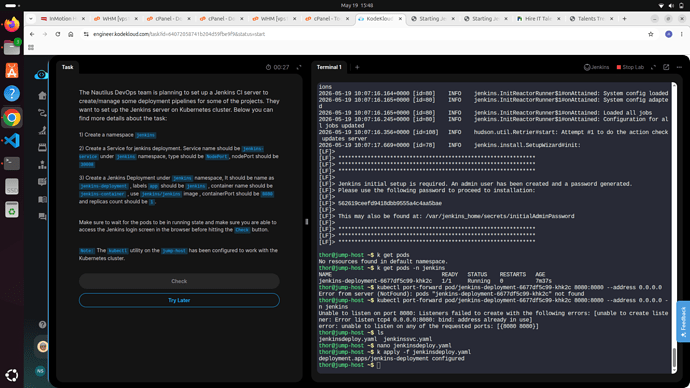Launch Ubuntu App Center from the dock
The height and width of the screenshot is (388, 690).
coord(12,70)
